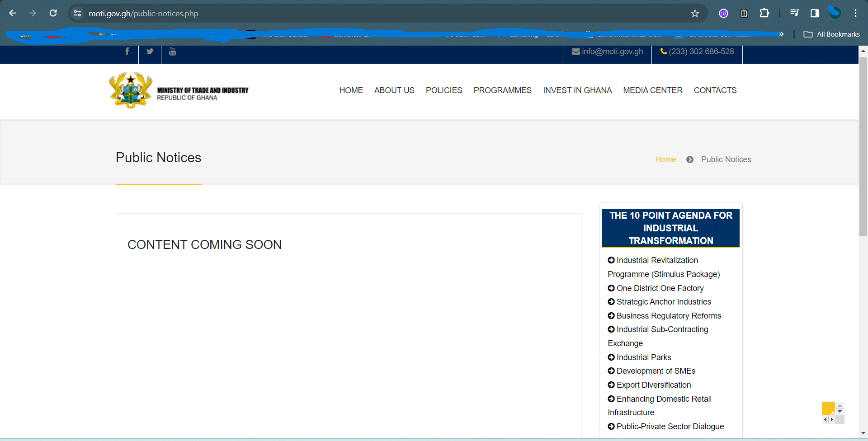Go back using browser back arrow
Image resolution: width=868 pixels, height=441 pixels.
(x=13, y=13)
